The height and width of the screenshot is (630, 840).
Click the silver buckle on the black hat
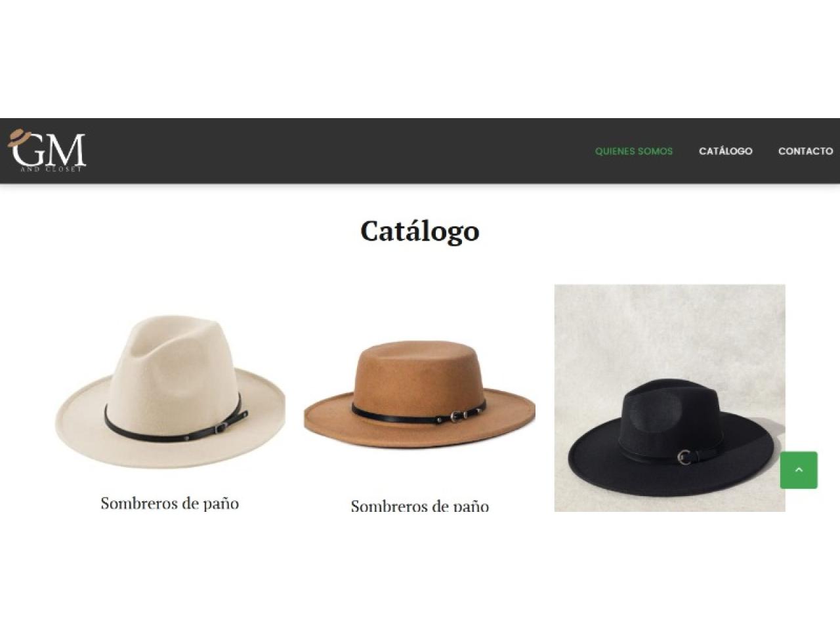tap(684, 457)
